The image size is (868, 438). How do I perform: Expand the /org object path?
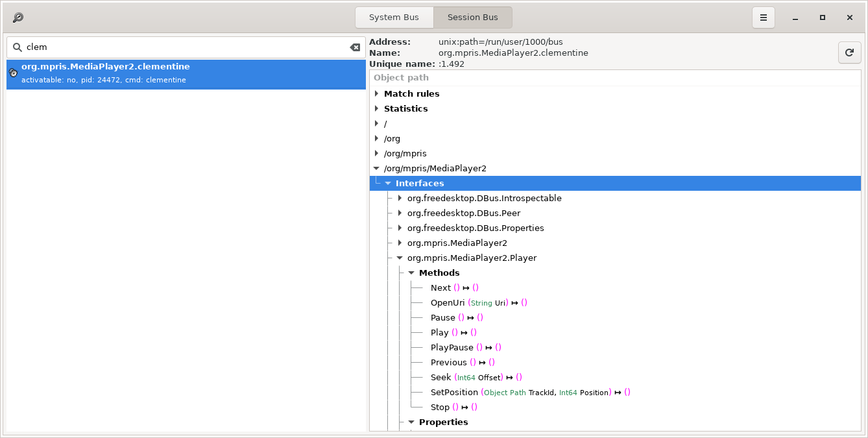pyautogui.click(x=377, y=139)
